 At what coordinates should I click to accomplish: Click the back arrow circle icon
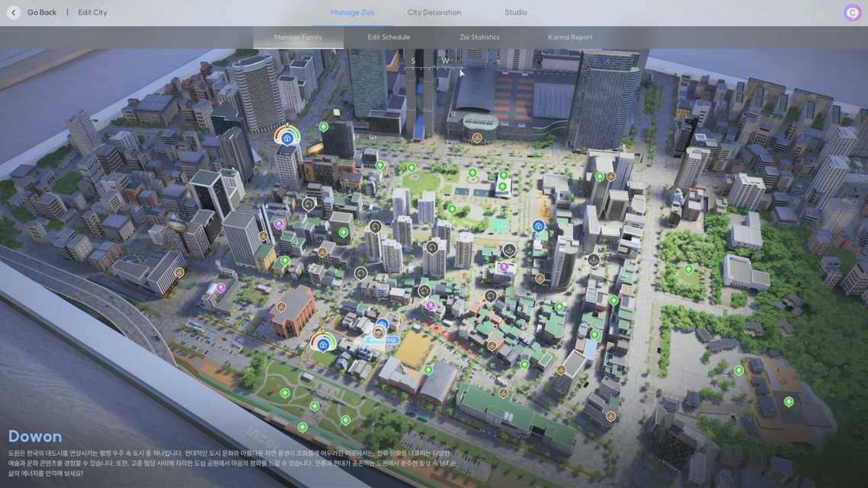coord(13,12)
